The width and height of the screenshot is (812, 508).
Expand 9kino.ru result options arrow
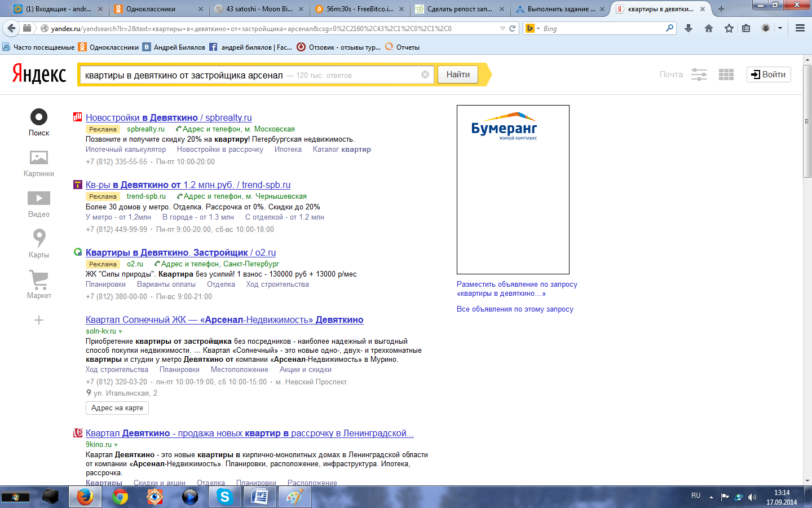click(x=116, y=445)
